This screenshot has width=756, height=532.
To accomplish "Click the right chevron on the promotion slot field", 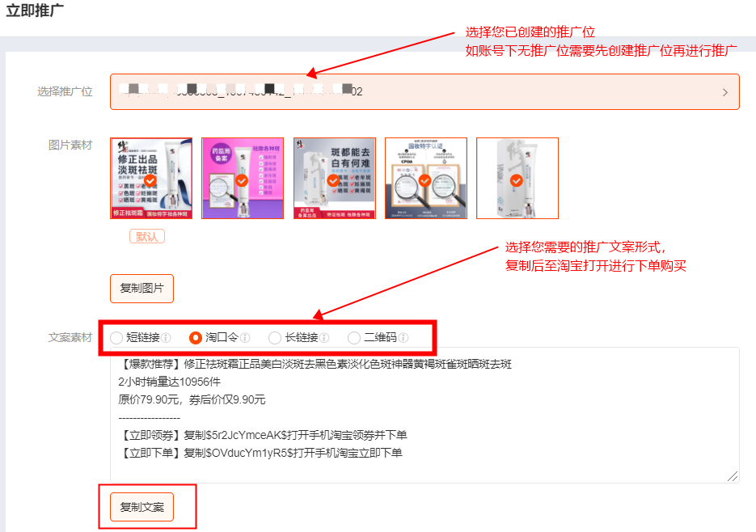I will [727, 91].
